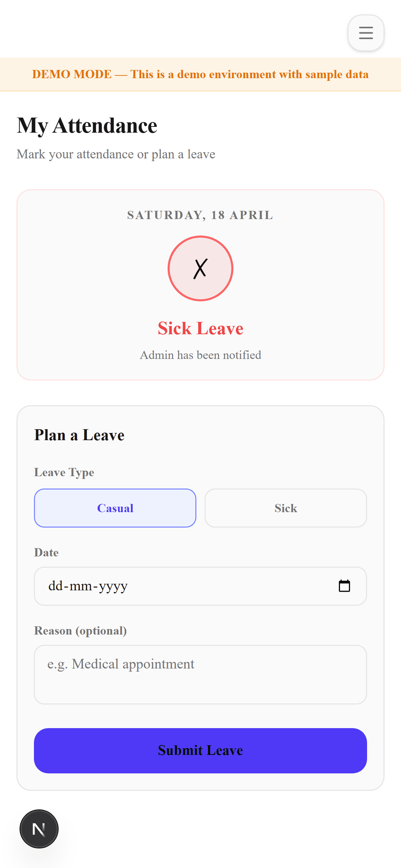Click the Admin has been notified text

200,355
